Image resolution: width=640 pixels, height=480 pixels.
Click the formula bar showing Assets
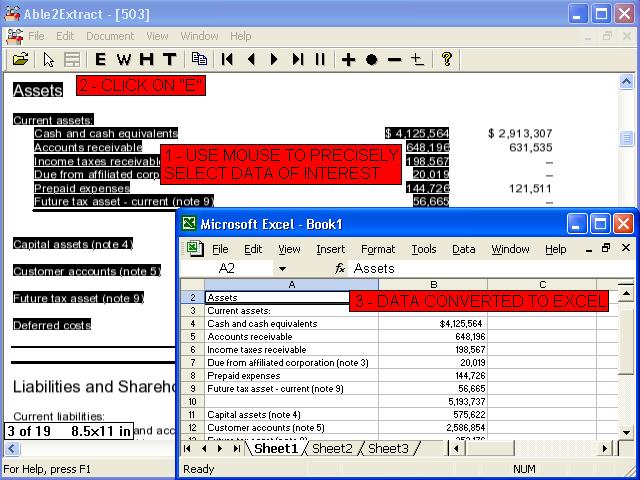point(491,269)
